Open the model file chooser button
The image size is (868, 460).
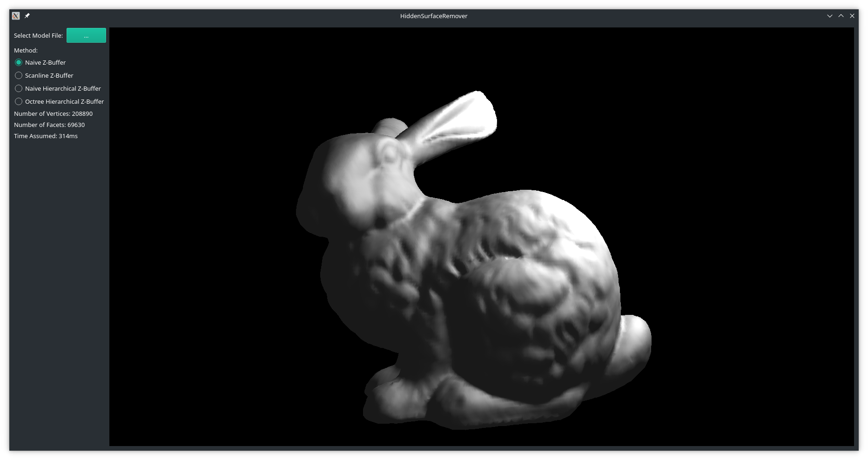86,35
